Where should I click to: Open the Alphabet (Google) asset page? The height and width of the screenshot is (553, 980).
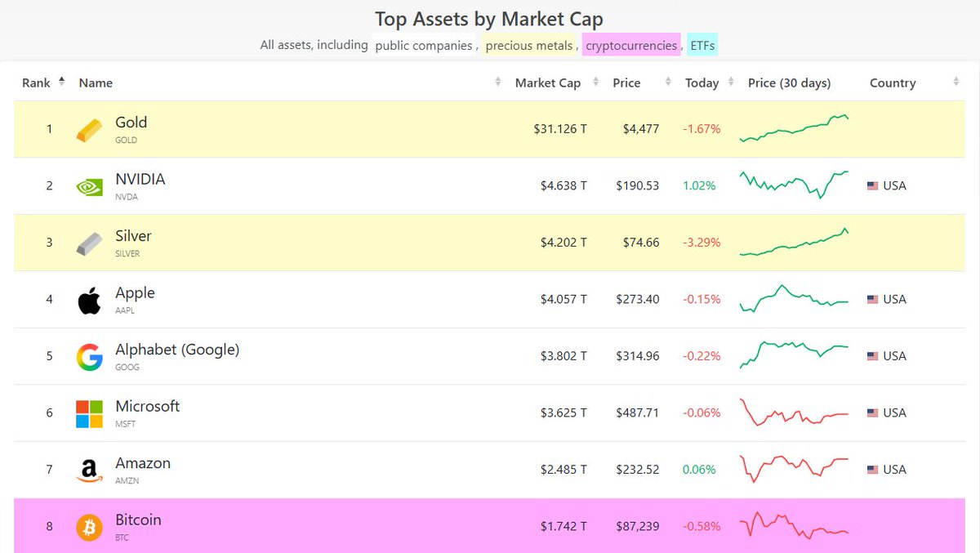[177, 350]
